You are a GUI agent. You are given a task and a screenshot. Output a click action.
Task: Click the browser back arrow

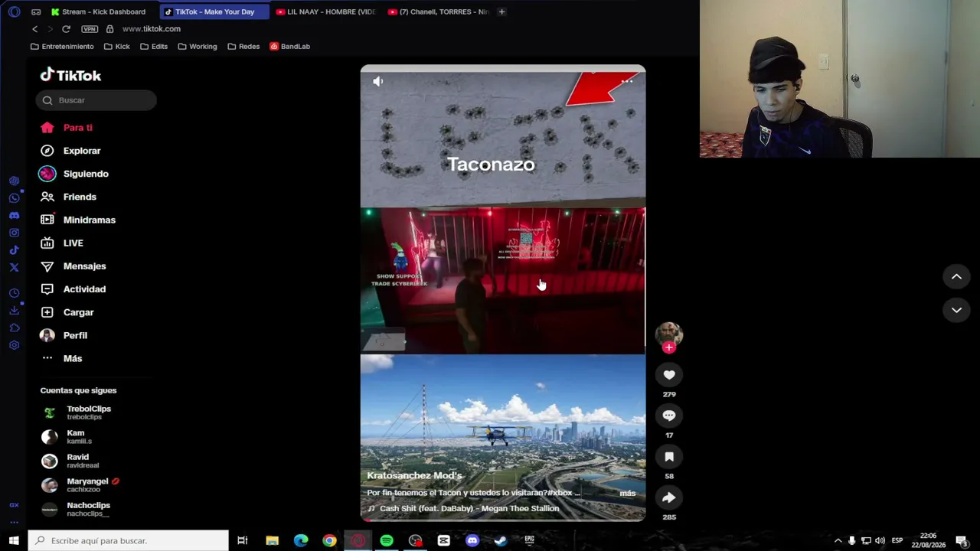(x=34, y=29)
